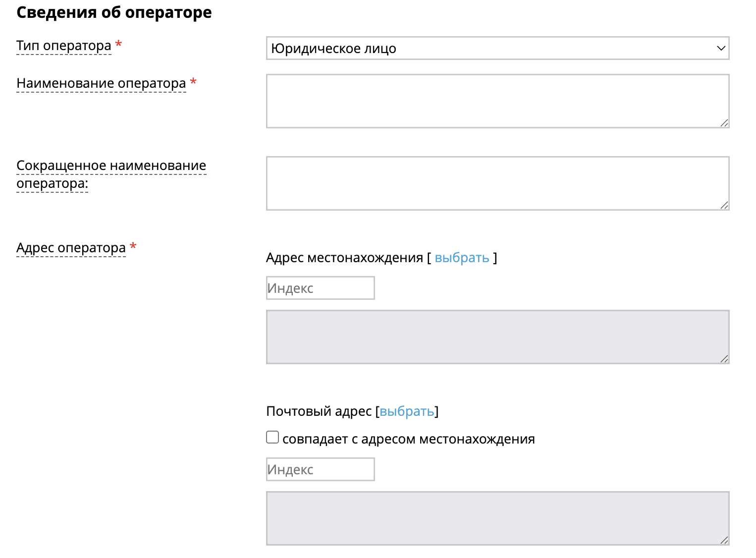Click the Почтовый адрес text
Screen dimensions: 756x558
pos(319,411)
